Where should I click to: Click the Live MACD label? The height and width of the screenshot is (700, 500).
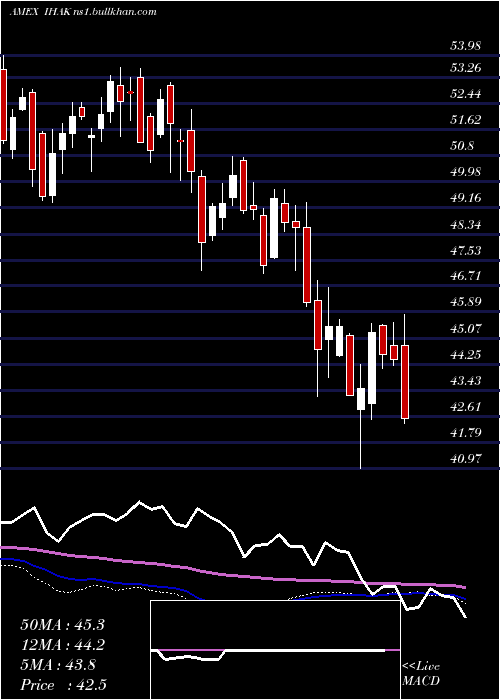click(x=421, y=673)
